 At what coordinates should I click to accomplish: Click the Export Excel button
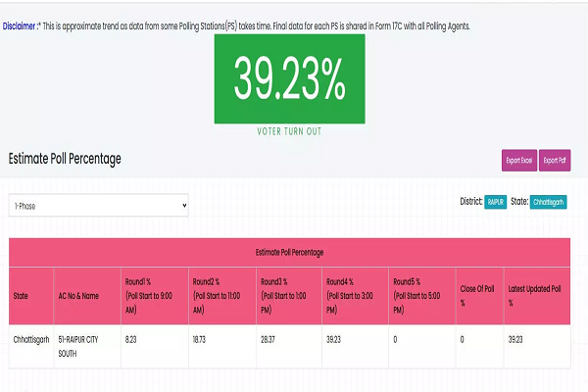(519, 160)
